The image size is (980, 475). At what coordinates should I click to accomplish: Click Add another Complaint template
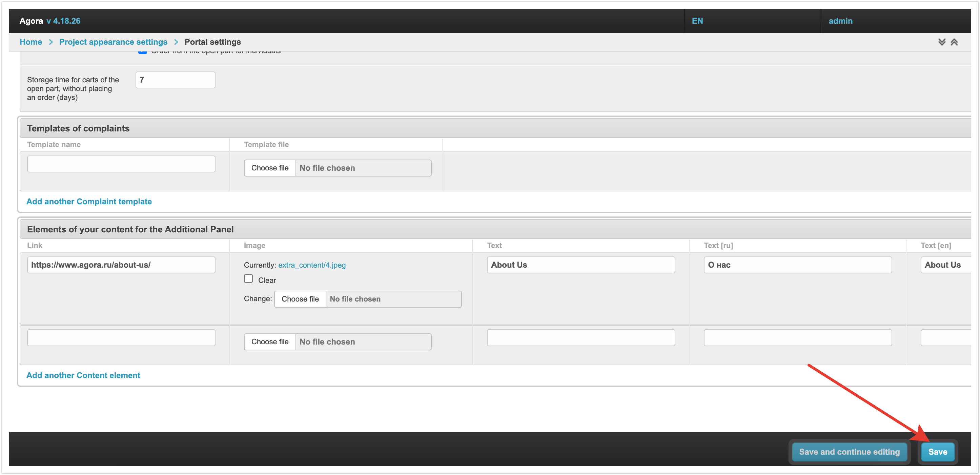click(89, 201)
